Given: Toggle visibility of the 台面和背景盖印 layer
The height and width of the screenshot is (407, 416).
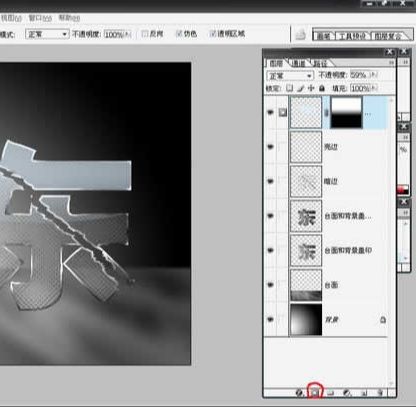Looking at the screenshot, I should [270, 250].
